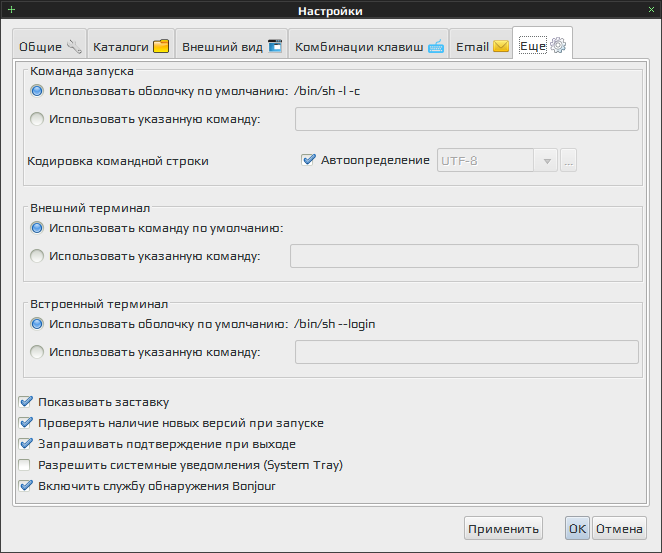Turn off Включить службу обнаружения Bonjour

click(26, 486)
